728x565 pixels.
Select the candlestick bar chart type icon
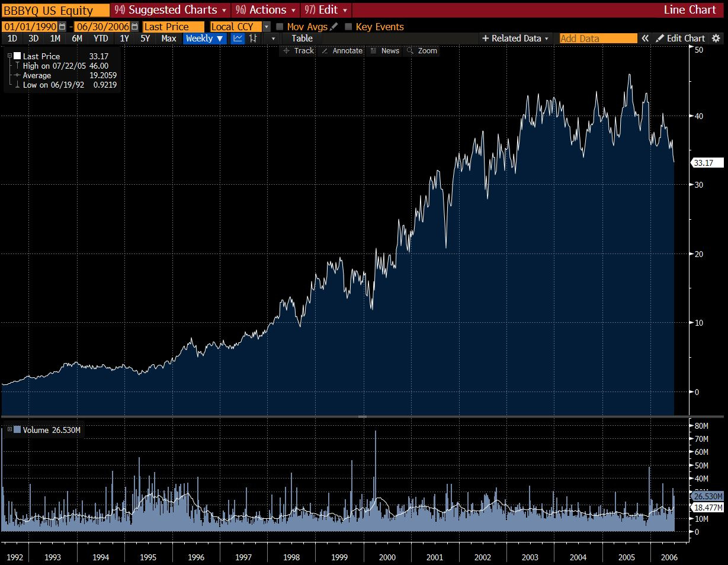254,38
